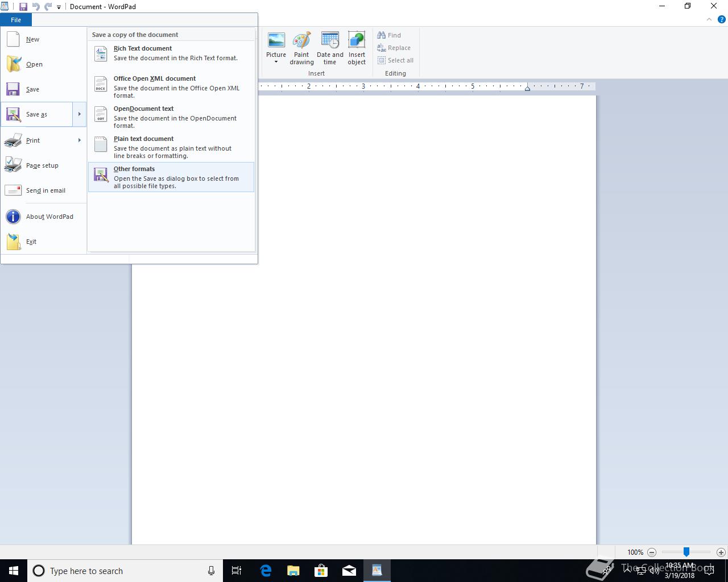Insert a Paint drawing
The height and width of the screenshot is (582, 728).
(x=301, y=48)
